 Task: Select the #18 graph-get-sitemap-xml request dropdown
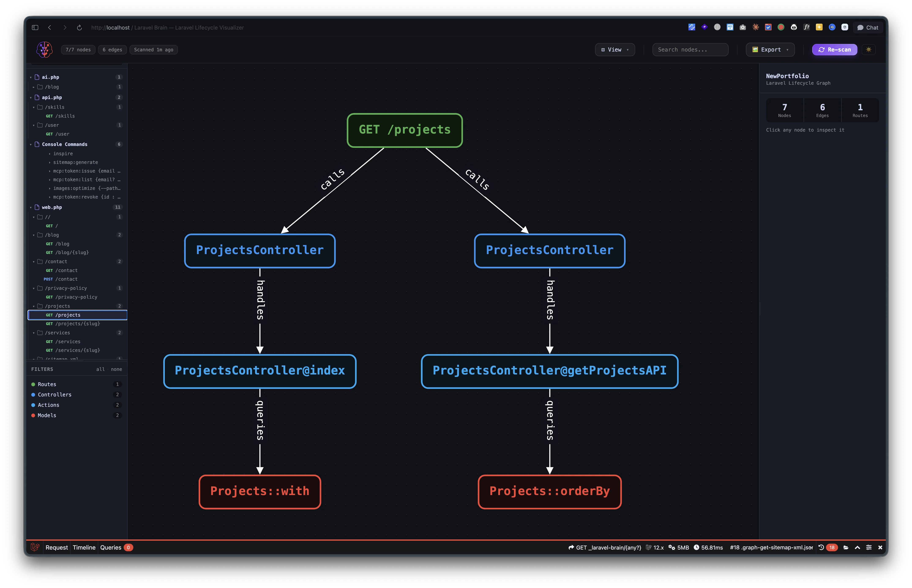pos(771,547)
